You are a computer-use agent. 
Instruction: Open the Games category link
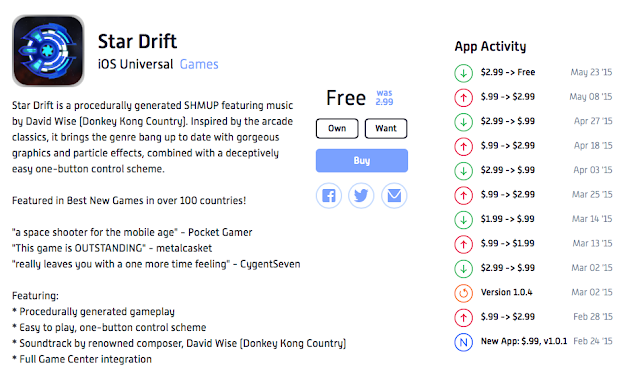point(199,64)
